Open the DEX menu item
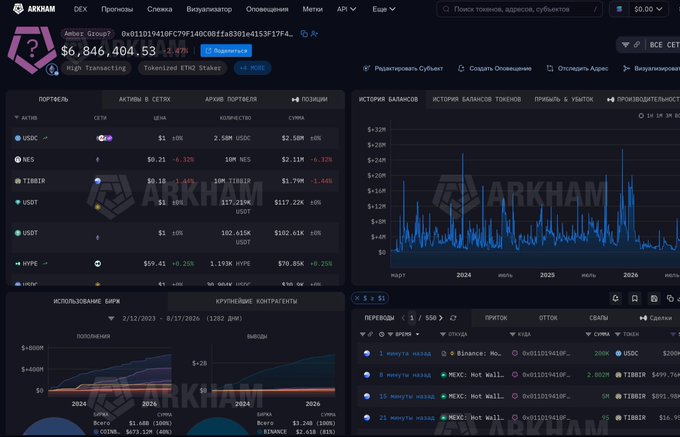Screen dimensions: 680x437 80,9
